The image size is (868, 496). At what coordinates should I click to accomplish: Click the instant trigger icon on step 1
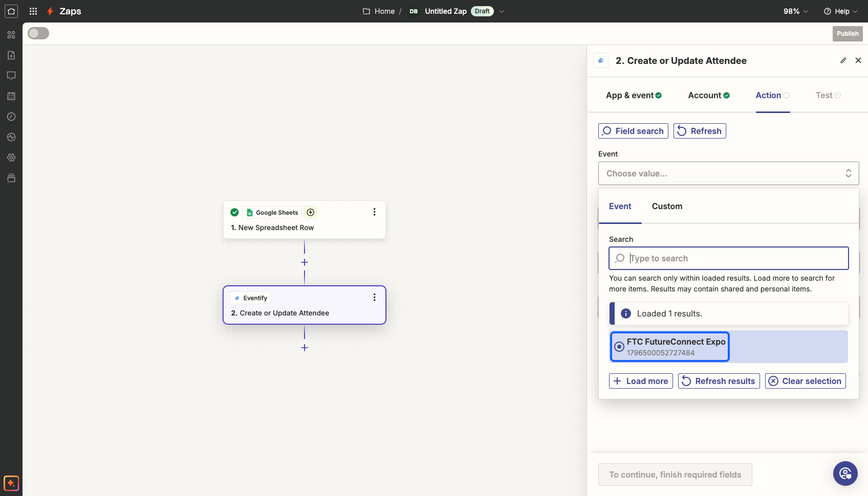click(311, 212)
